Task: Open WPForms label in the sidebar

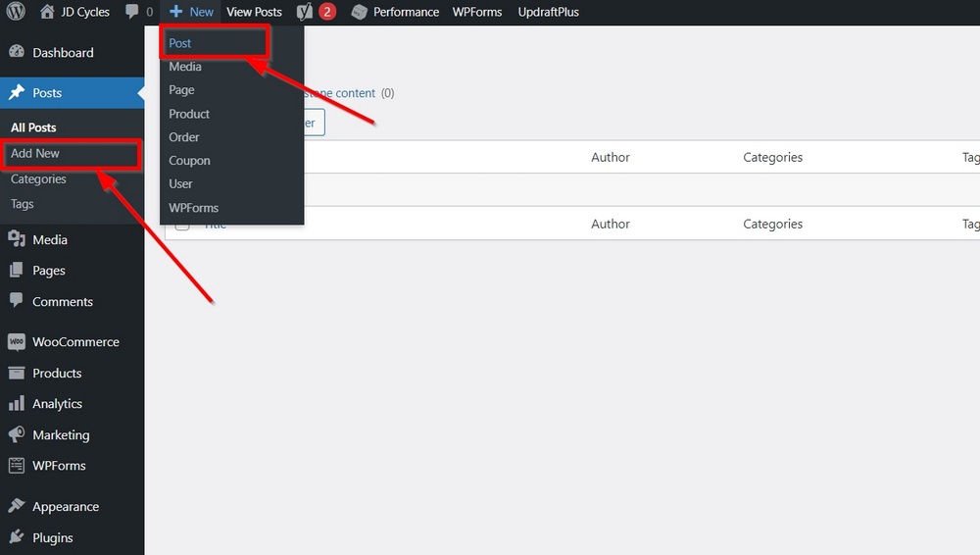Action: pyautogui.click(x=59, y=466)
